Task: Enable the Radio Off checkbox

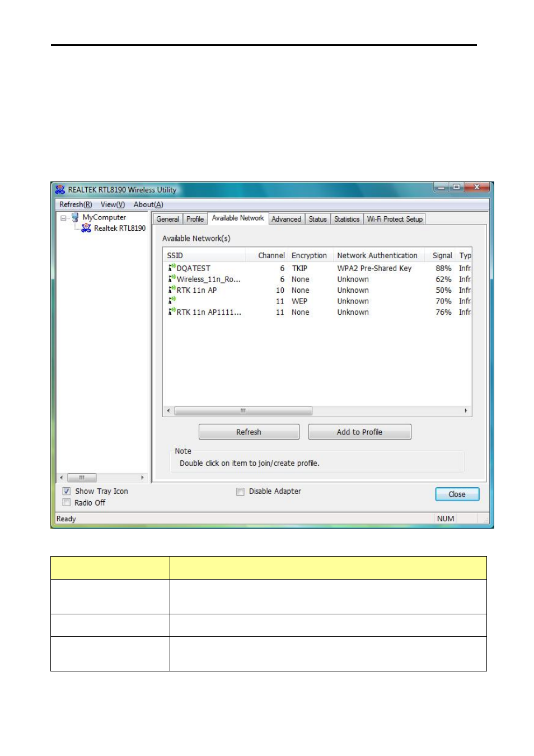Action: pyautogui.click(x=67, y=502)
